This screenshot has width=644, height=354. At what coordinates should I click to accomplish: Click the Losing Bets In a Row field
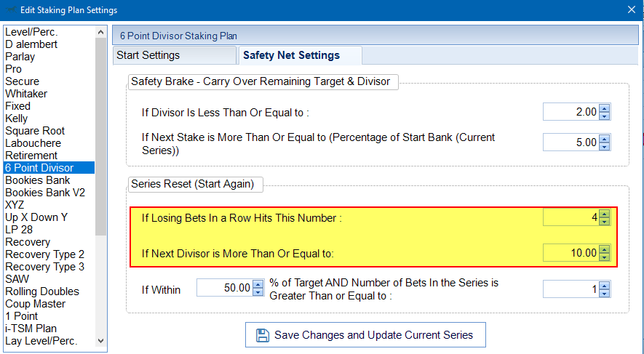point(570,217)
